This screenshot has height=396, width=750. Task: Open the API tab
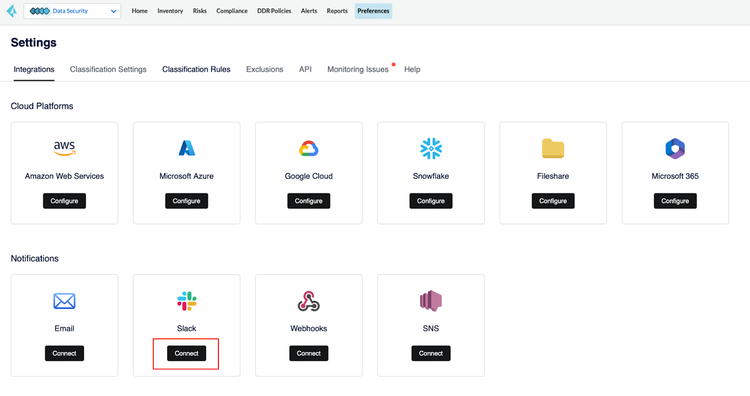point(305,69)
